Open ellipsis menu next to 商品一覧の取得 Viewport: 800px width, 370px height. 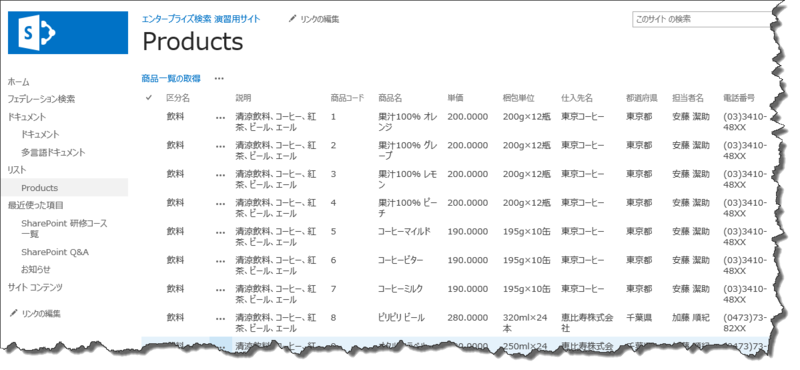point(219,79)
